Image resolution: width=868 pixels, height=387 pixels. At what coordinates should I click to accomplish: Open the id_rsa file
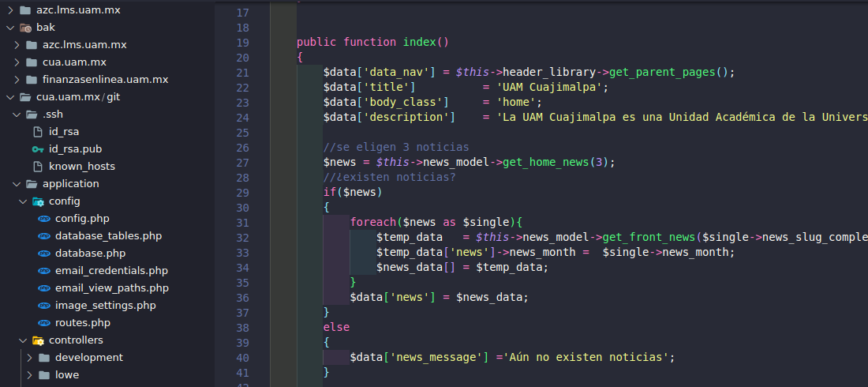[64, 132]
